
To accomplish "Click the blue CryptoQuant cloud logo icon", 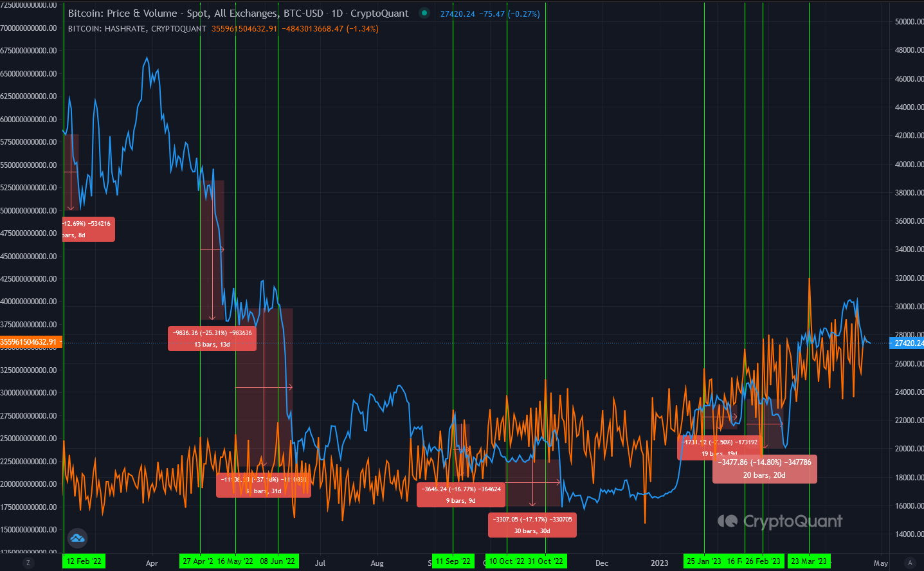I will (77, 538).
